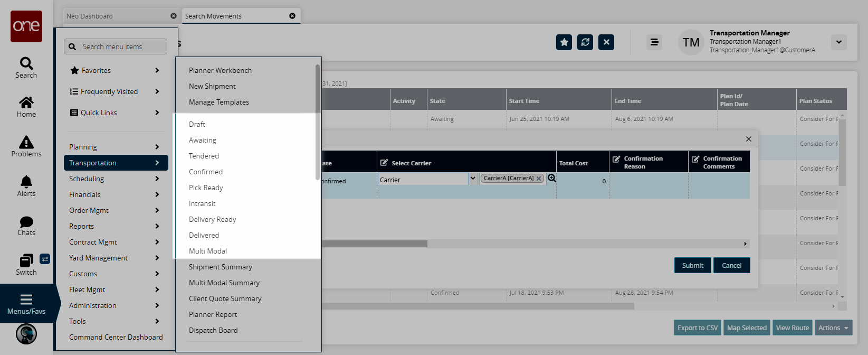Click the TM user avatar

click(x=691, y=42)
